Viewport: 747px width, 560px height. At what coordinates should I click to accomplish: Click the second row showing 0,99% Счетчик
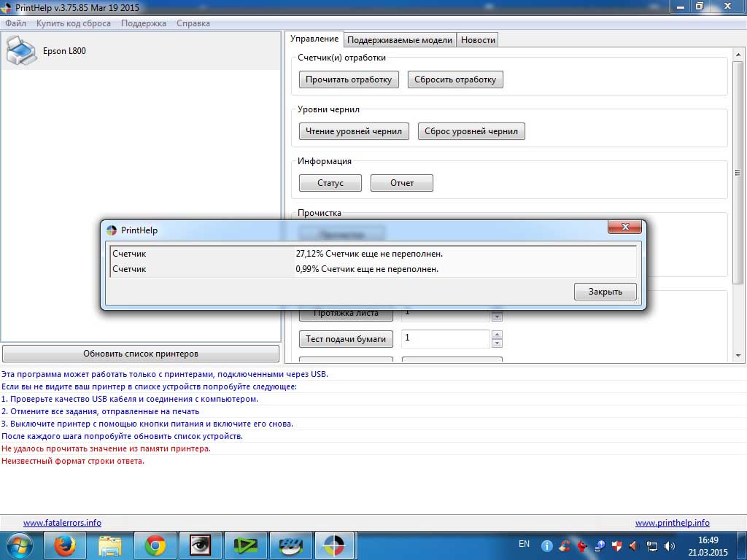coord(373,269)
